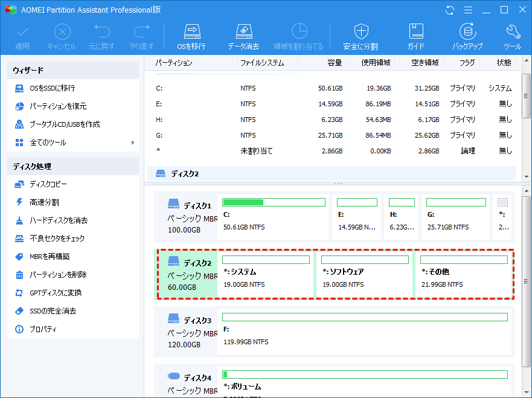This screenshot has height=398, width=532.
Task: Select the E: 14.59GB partition block
Action: 357,217
